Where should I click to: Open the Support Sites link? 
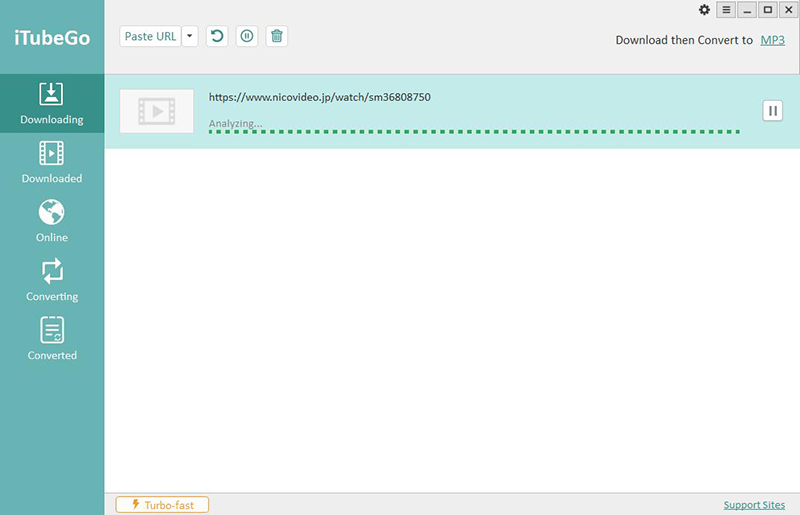pyautogui.click(x=754, y=505)
